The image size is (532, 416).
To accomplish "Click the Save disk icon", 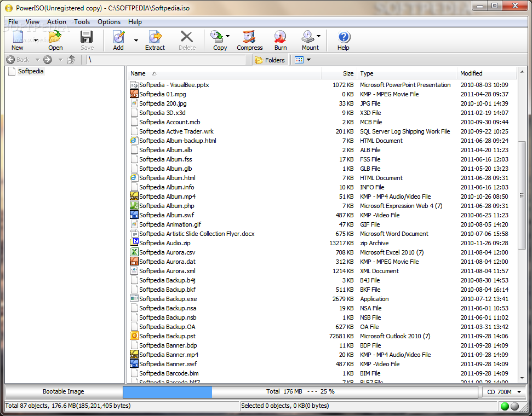I will coord(87,37).
